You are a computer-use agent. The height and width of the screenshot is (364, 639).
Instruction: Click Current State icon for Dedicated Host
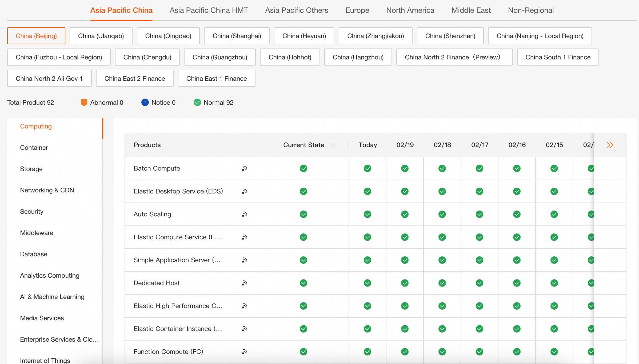(303, 283)
